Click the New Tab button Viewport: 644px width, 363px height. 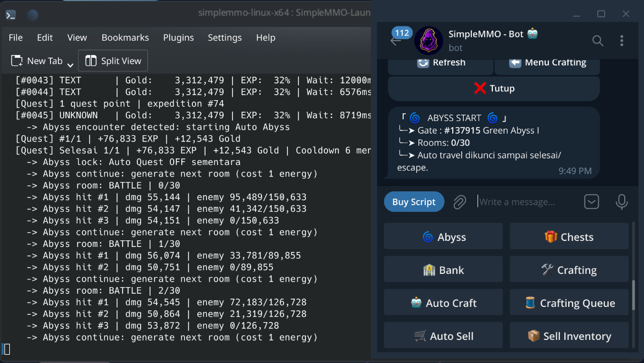37,61
